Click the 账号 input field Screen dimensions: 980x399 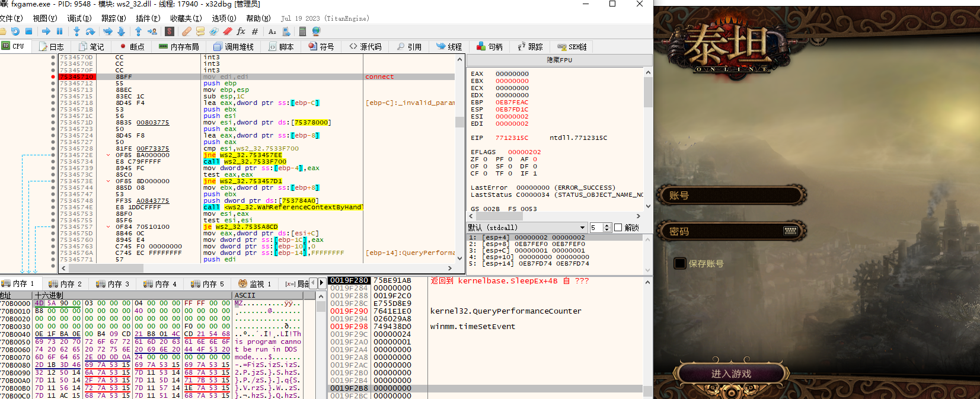[732, 195]
